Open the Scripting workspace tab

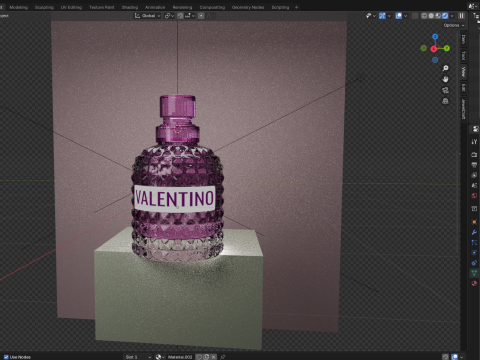[x=280, y=7]
